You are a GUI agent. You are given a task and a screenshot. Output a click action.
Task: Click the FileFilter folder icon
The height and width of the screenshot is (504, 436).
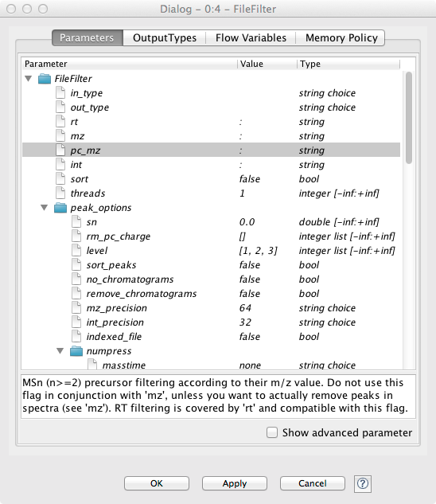pyautogui.click(x=45, y=79)
